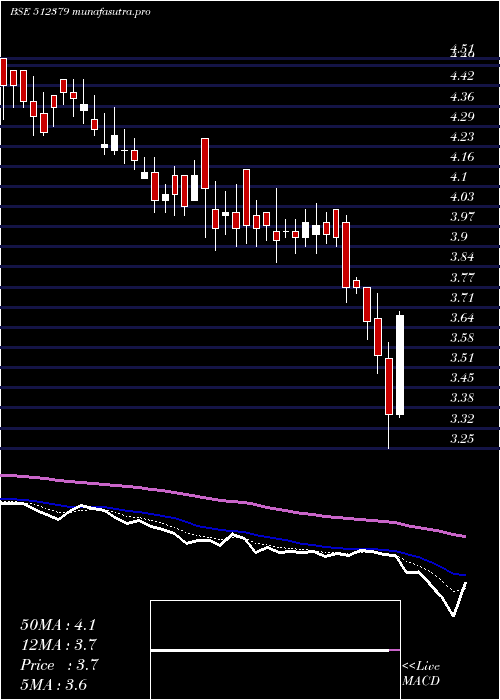Select the 3.77 price level label
The height and width of the screenshot is (700, 500).
pyautogui.click(x=462, y=277)
